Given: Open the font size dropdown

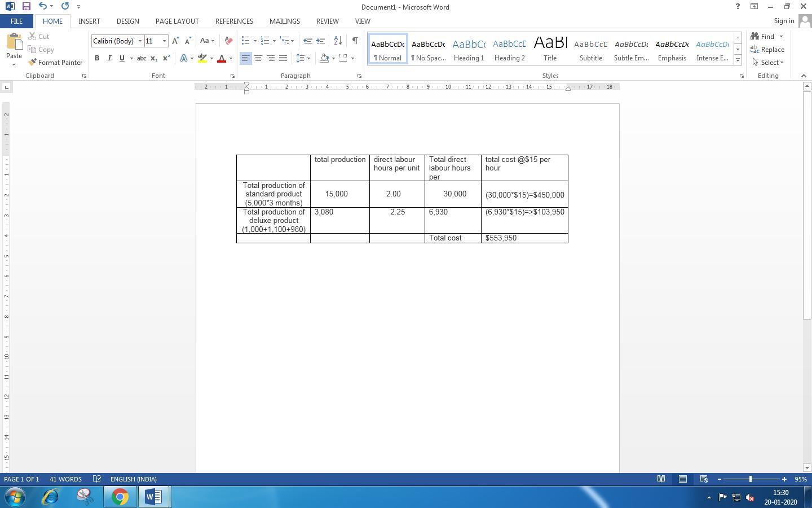Looking at the screenshot, I should point(164,41).
